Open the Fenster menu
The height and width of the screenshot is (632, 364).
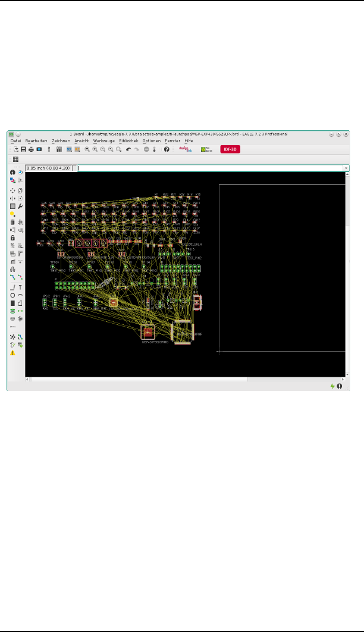coord(172,141)
